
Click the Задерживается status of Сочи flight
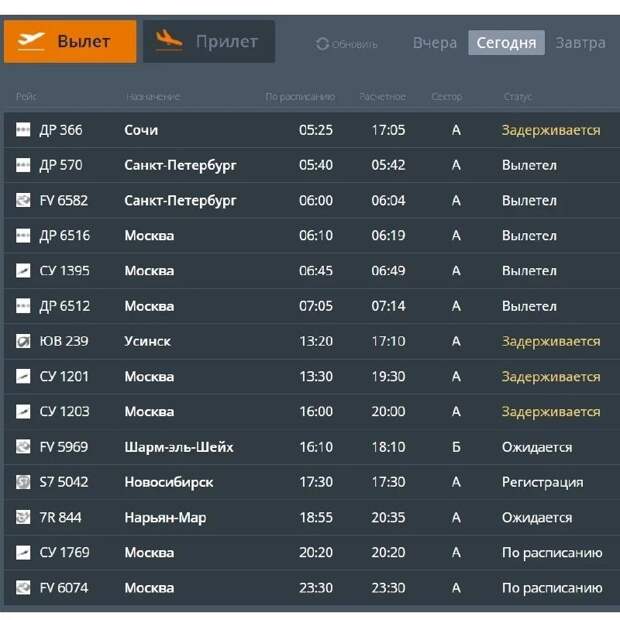click(x=551, y=130)
